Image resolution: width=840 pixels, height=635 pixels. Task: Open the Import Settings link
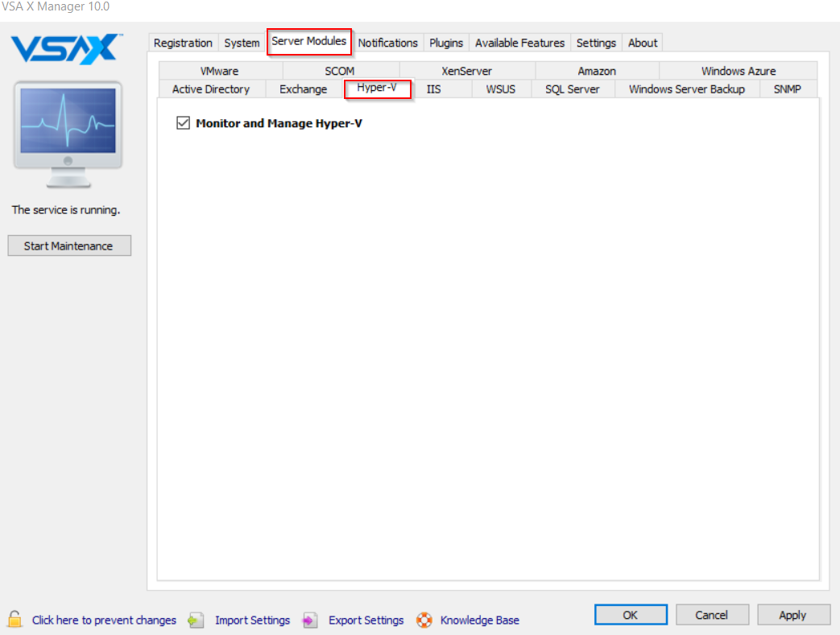(x=252, y=620)
